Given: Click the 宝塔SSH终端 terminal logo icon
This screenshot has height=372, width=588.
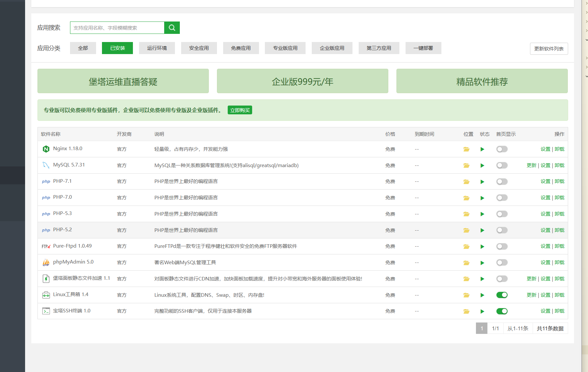Looking at the screenshot, I should point(46,311).
